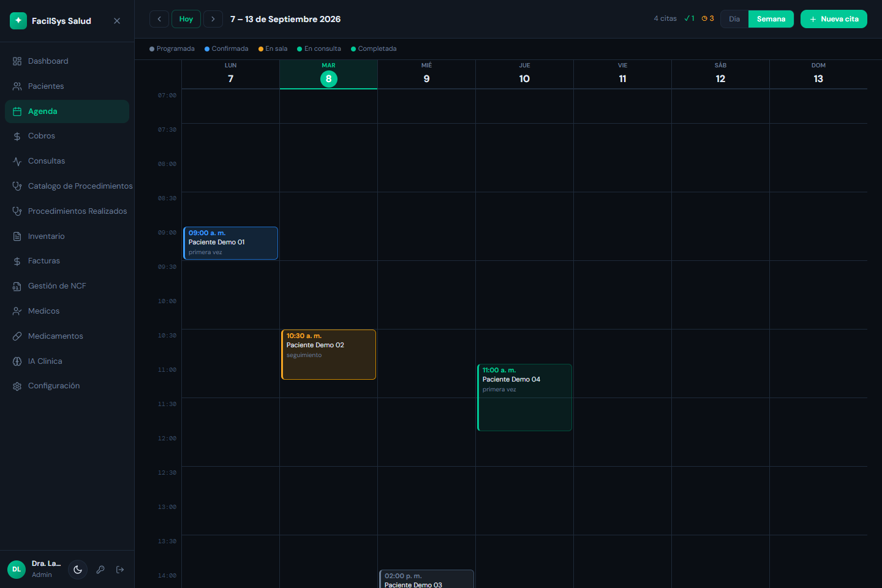Image resolution: width=882 pixels, height=588 pixels.
Task: Click the FacilSys Salud logo icon
Action: point(18,21)
